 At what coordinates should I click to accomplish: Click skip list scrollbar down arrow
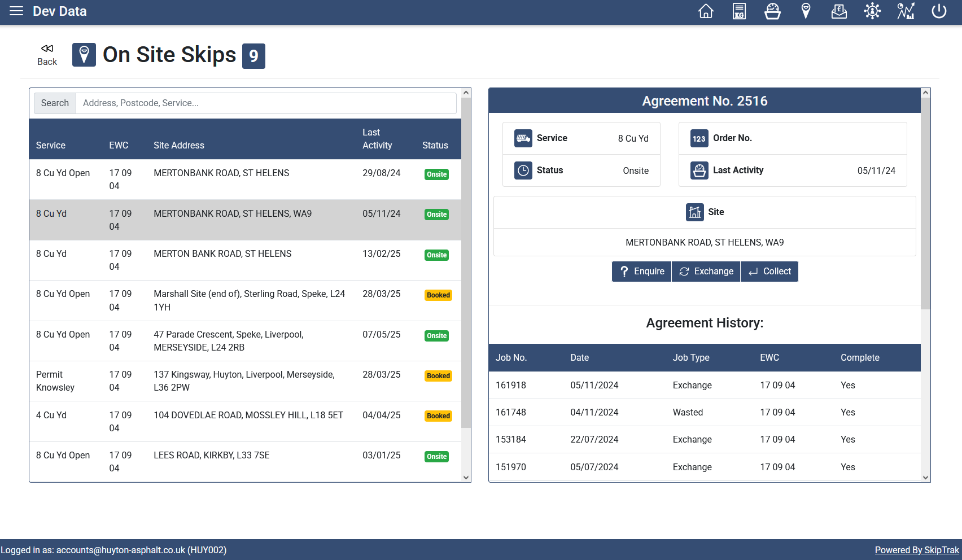point(466,478)
